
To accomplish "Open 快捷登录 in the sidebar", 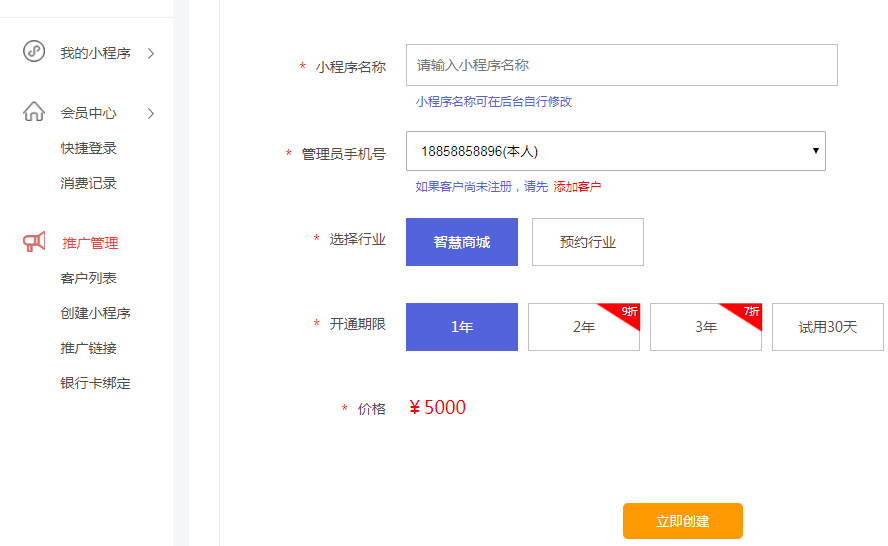I will click(89, 148).
